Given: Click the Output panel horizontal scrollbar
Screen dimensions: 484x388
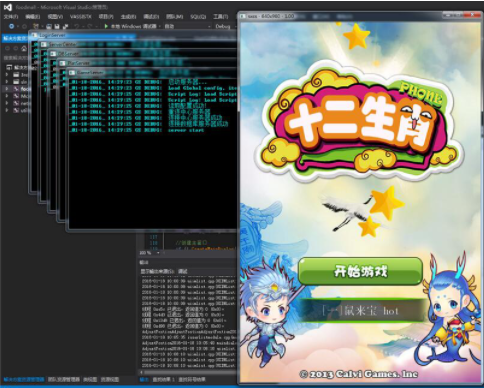Looking at the screenshot, I should click(x=188, y=372).
